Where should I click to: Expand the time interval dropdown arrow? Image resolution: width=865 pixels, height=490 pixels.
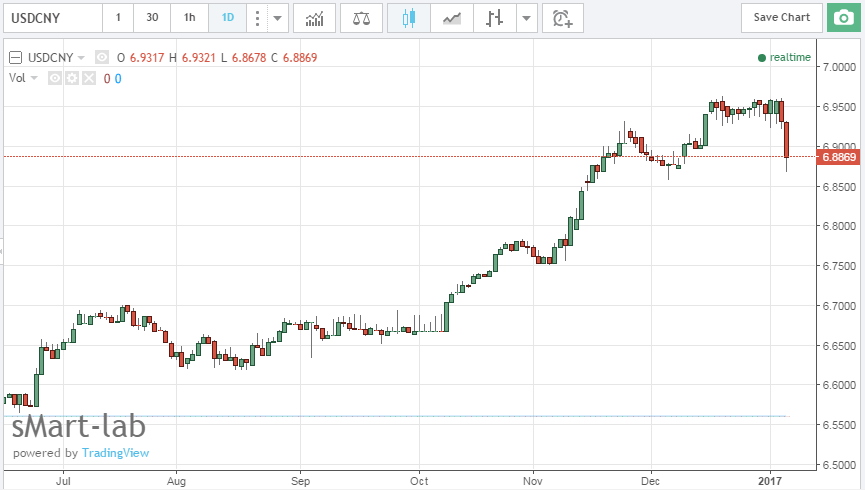(x=277, y=17)
